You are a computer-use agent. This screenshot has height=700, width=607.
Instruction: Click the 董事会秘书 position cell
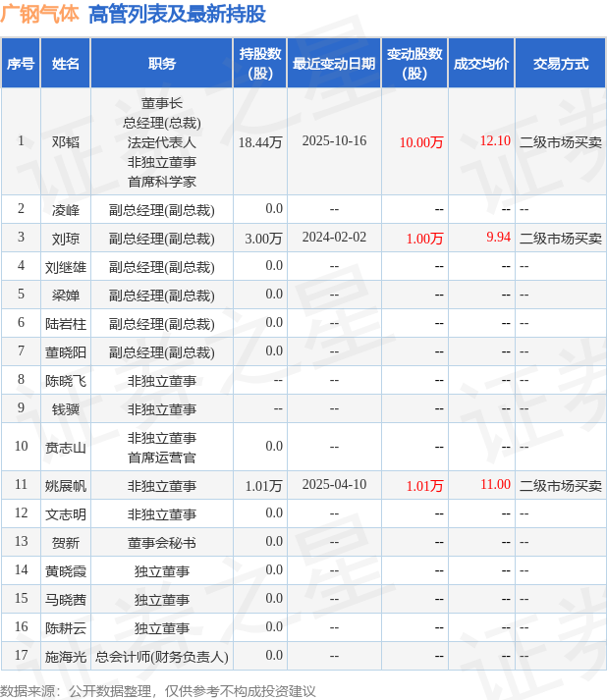[x=162, y=543]
